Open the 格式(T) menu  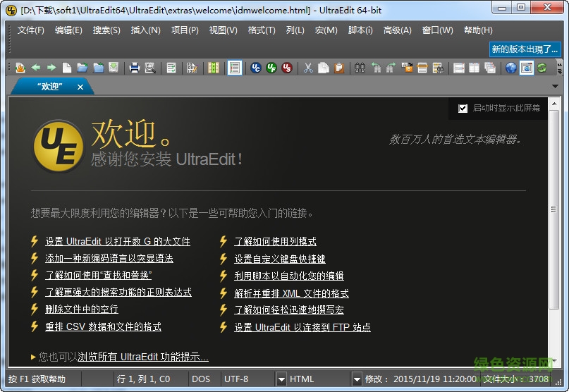pyautogui.click(x=262, y=30)
